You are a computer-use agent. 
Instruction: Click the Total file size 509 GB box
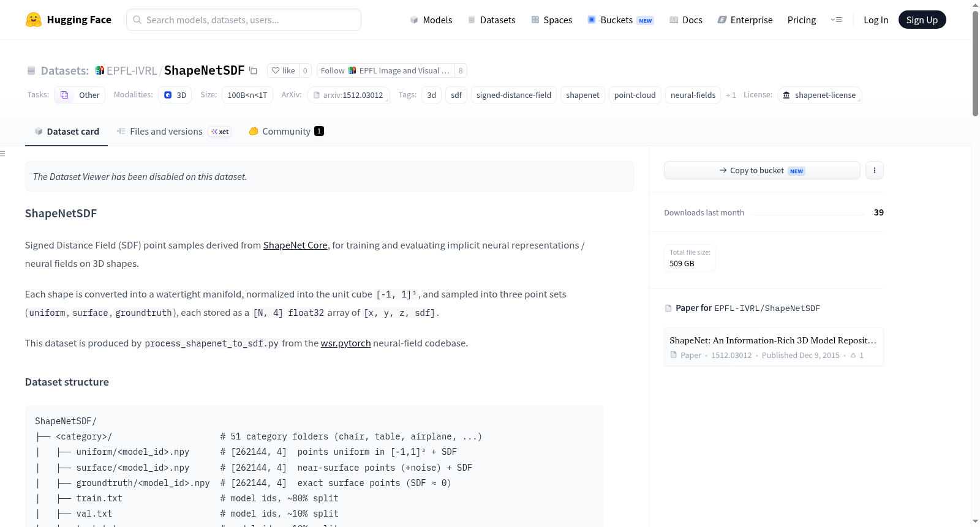coord(690,258)
